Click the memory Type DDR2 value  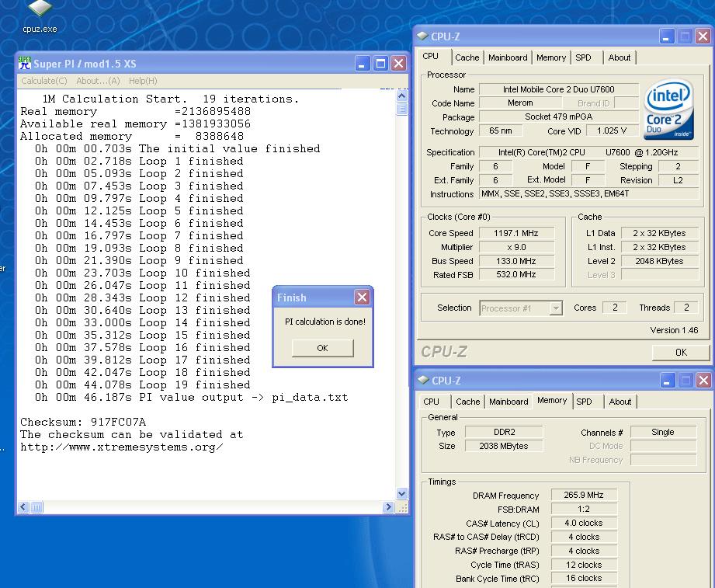505,432
